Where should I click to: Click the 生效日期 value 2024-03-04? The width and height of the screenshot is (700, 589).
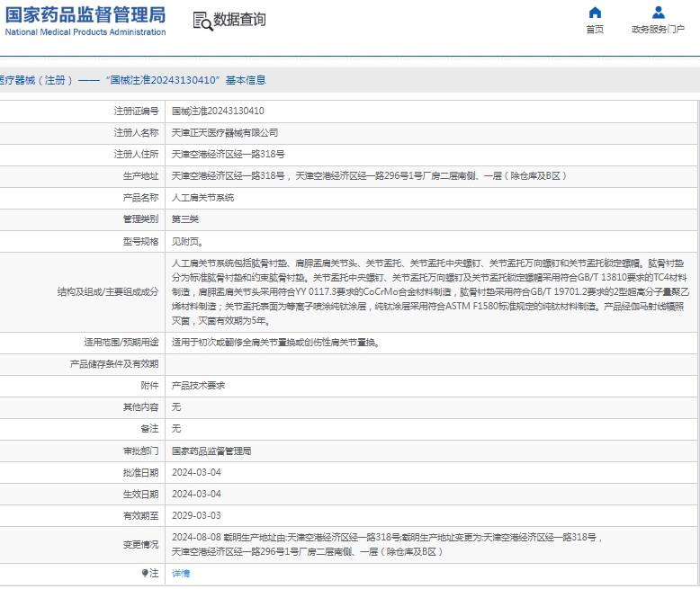point(196,495)
